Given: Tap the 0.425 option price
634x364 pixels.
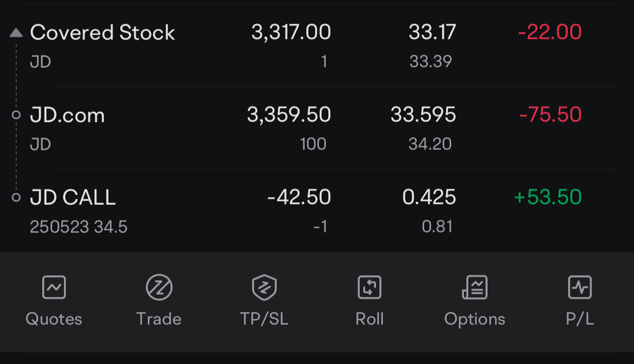Looking at the screenshot, I should coord(429,197).
